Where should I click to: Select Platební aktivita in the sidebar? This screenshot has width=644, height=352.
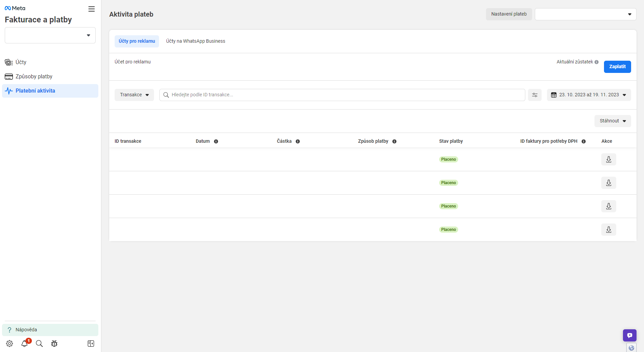(50, 91)
